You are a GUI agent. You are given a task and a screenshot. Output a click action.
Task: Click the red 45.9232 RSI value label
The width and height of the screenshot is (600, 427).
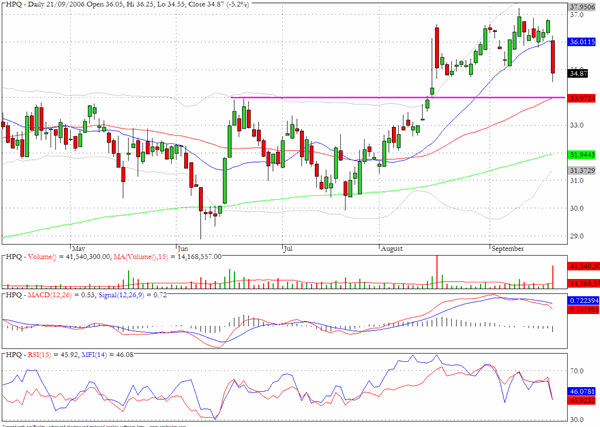point(582,401)
